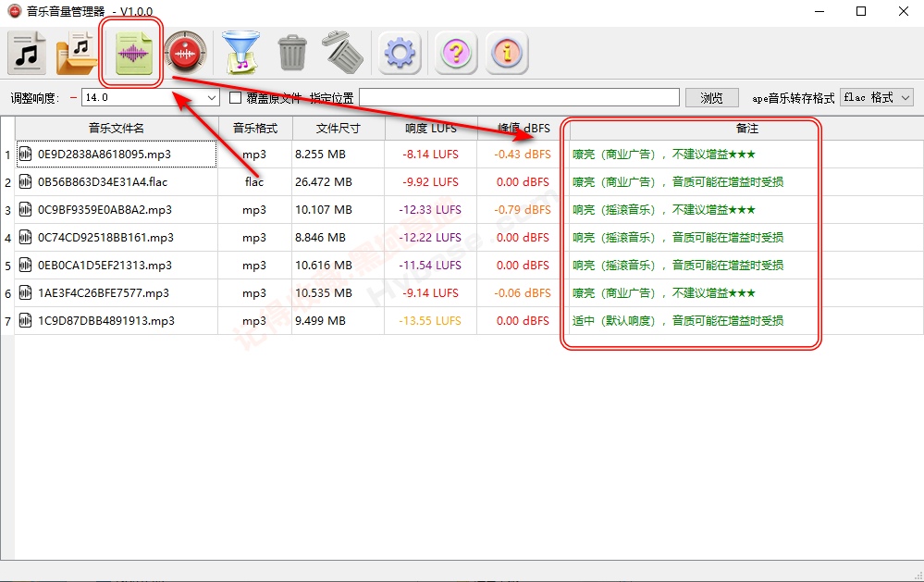
Task: Click the 浏览 browse button
Action: [712, 98]
